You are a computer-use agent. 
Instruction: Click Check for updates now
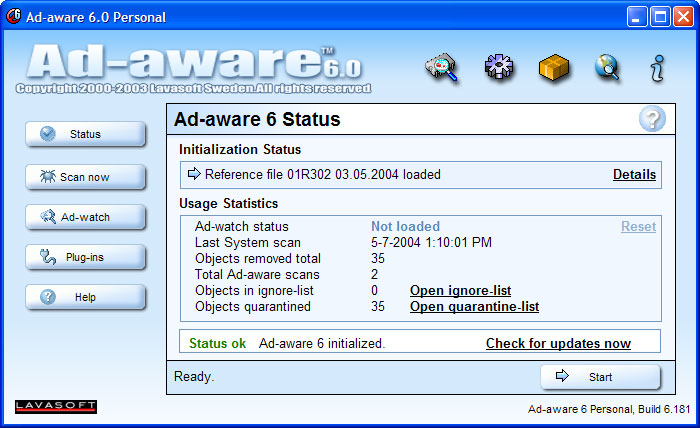tap(558, 343)
